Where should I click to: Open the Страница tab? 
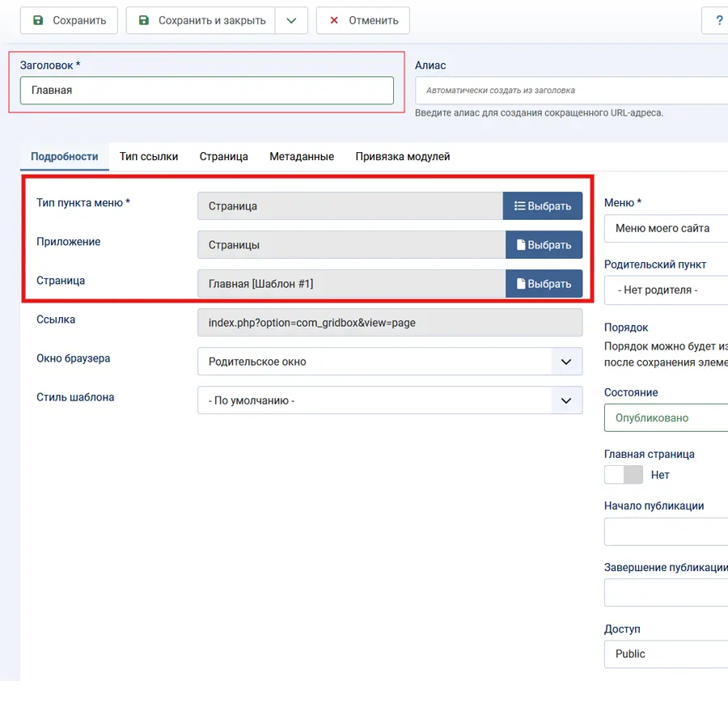click(x=224, y=157)
